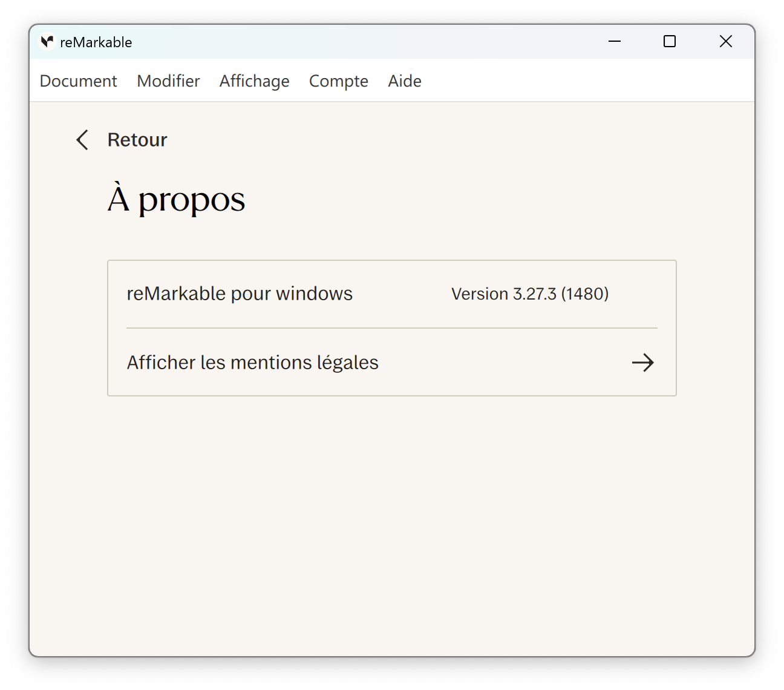Open the Affichage menu
784x690 pixels.
(x=255, y=81)
